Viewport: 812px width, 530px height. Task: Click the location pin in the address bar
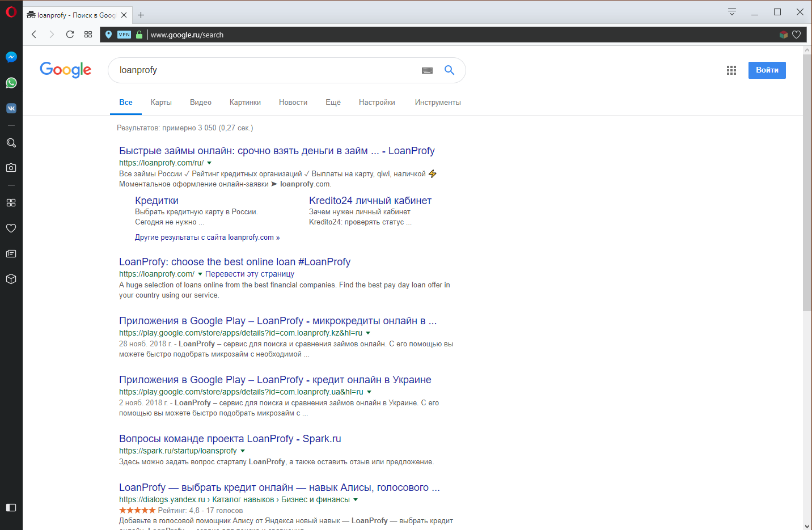pyautogui.click(x=109, y=35)
